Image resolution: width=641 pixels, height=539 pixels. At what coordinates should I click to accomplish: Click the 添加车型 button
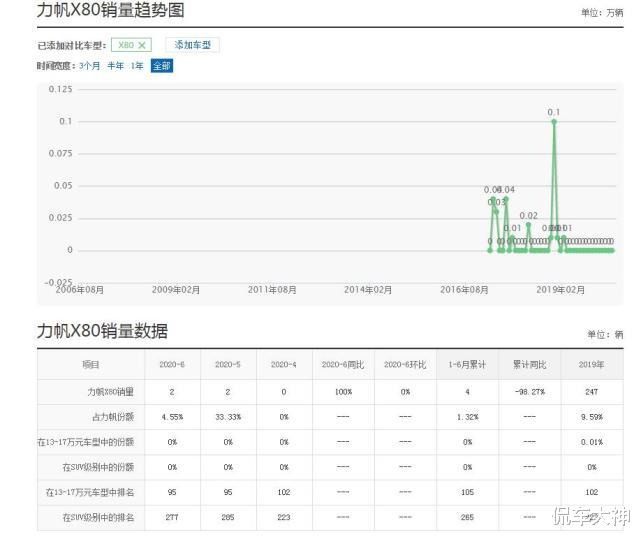pos(193,45)
